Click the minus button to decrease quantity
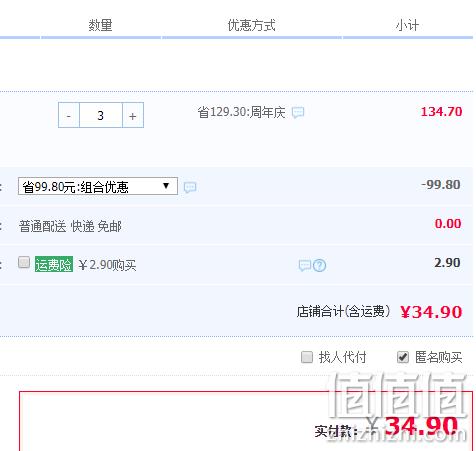This screenshot has width=476, height=451. coord(69,115)
